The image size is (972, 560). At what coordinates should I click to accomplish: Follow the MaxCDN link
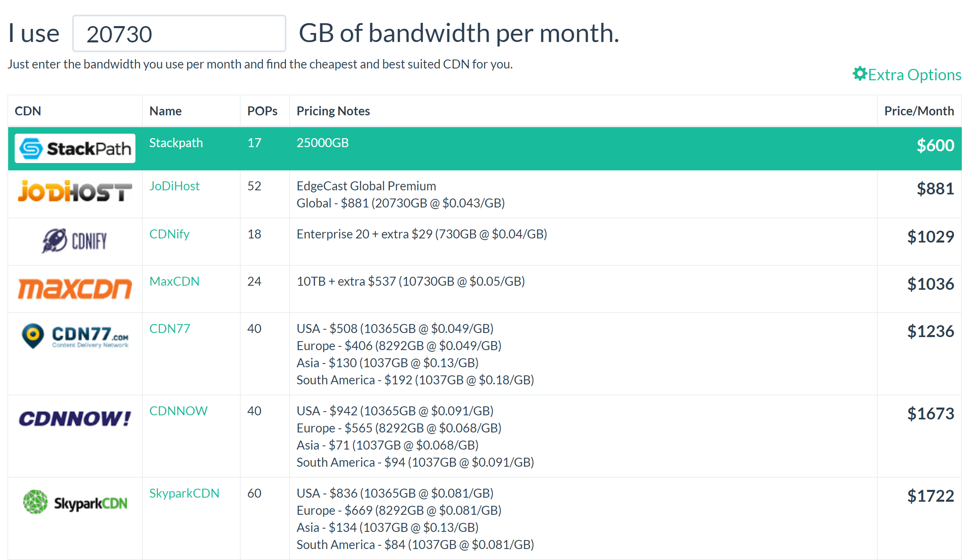coord(174,282)
